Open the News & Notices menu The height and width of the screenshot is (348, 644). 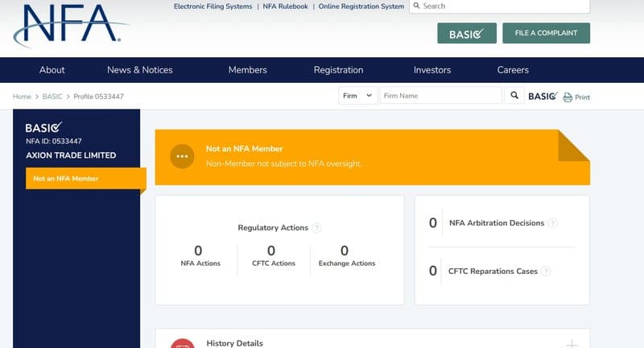point(139,70)
